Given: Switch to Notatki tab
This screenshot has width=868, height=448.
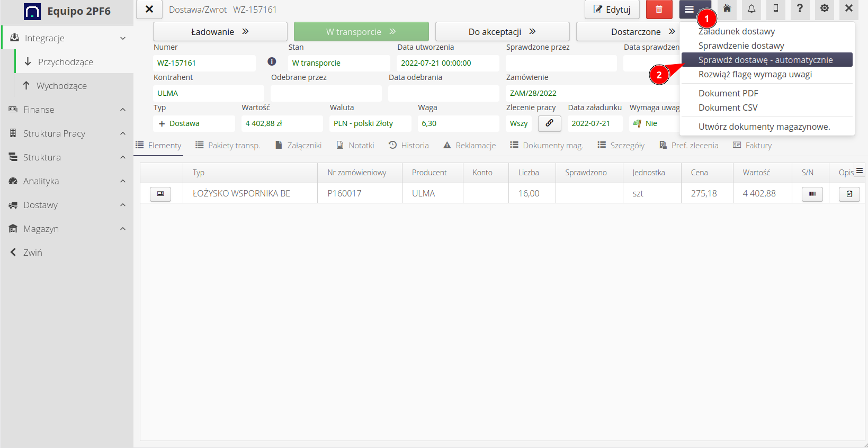Looking at the screenshot, I should pos(355,145).
